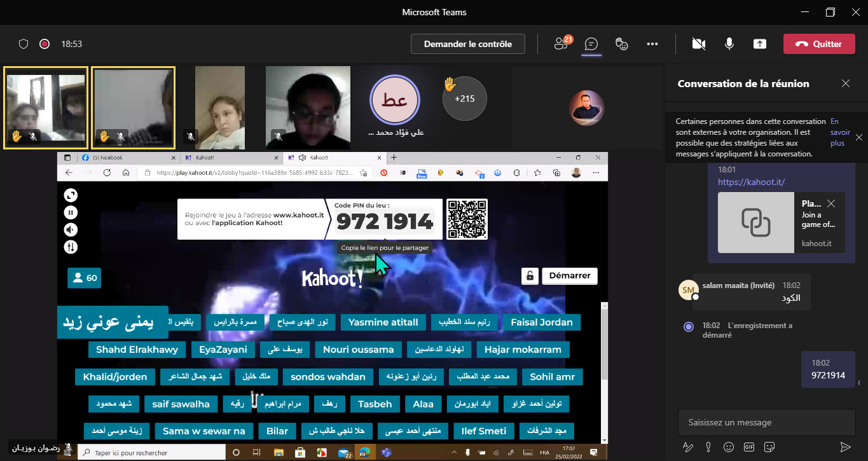Screen dimensions: 868x461
Task: Open the GIF picker
Action: tap(749, 447)
